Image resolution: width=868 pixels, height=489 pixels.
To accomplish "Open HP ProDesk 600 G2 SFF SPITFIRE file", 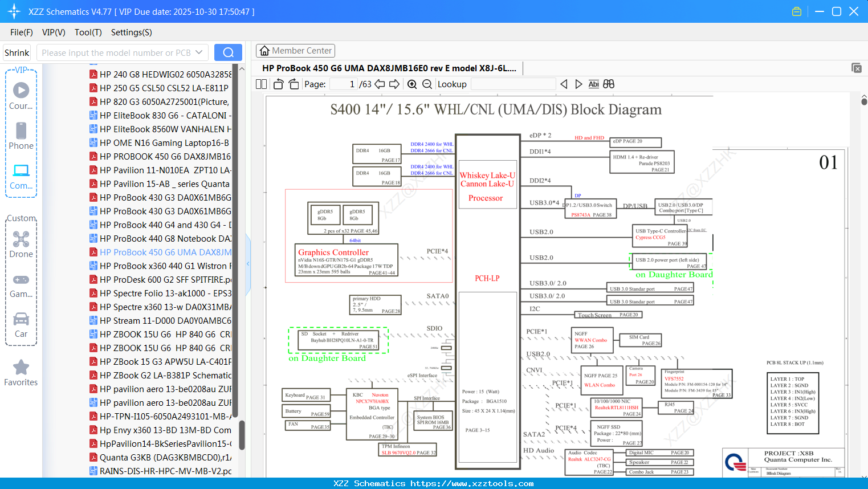I will [160, 279].
